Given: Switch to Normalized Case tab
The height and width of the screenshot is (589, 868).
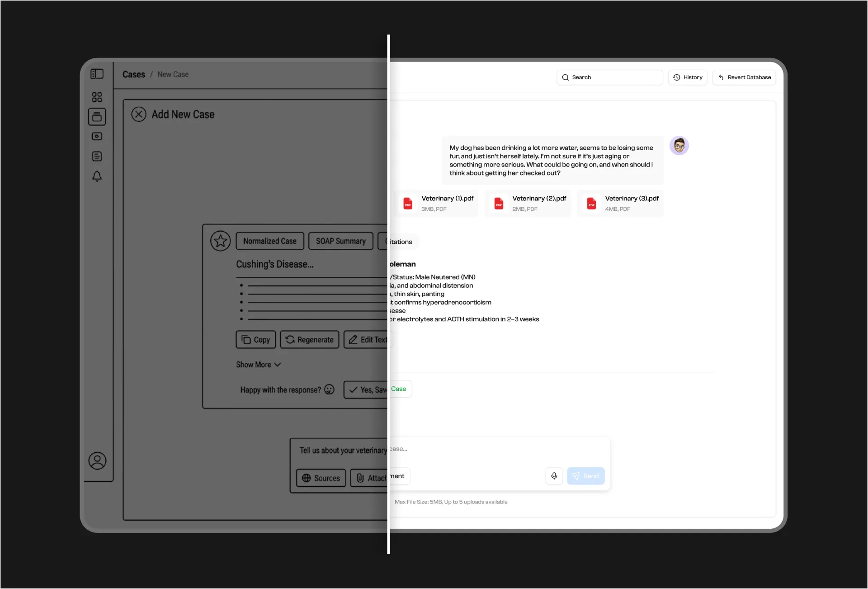Looking at the screenshot, I should 270,241.
